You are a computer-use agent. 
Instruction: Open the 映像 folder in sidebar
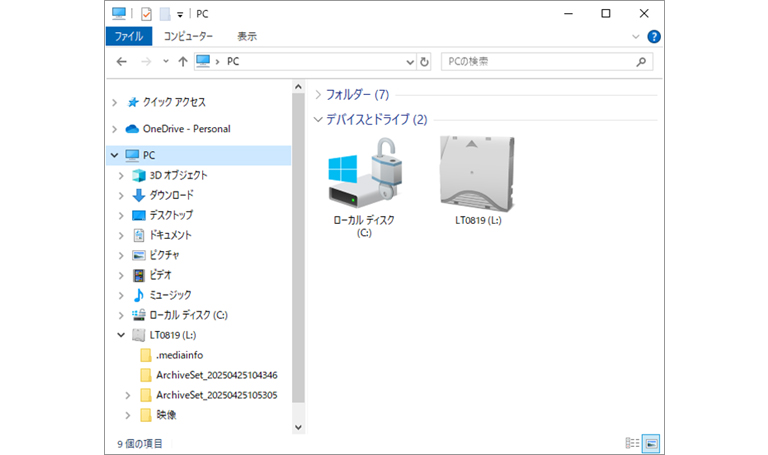[x=166, y=415]
